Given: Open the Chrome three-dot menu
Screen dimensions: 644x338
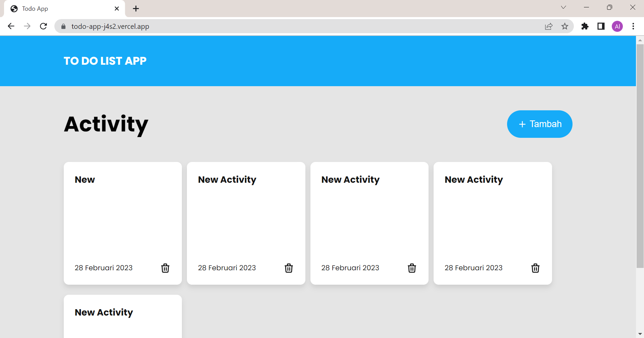Looking at the screenshot, I should point(633,26).
